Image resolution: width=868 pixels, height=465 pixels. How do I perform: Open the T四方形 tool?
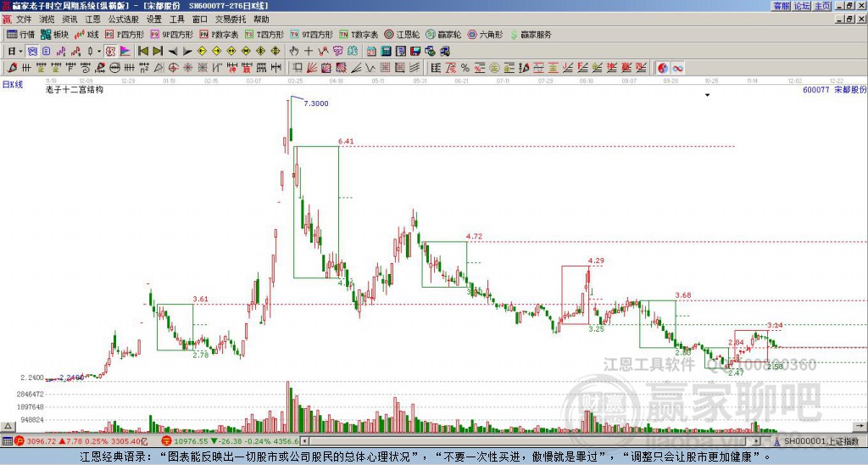(x=264, y=34)
